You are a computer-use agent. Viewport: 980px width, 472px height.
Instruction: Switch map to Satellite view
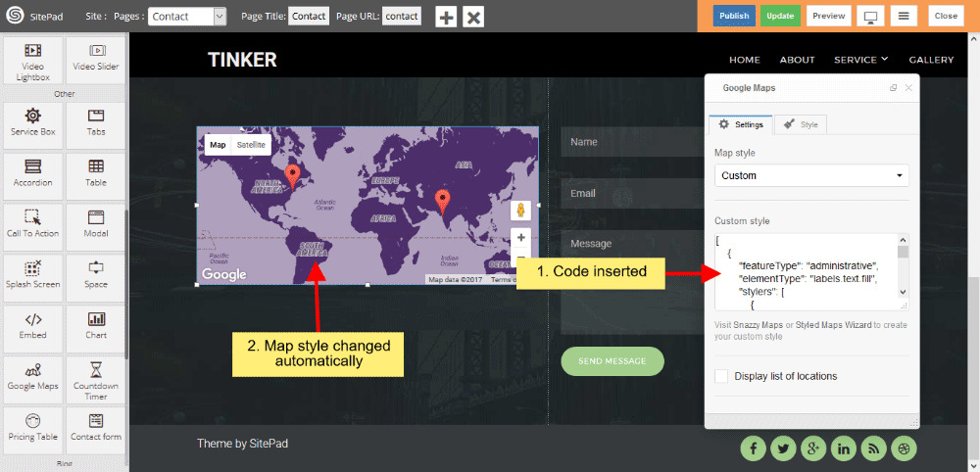tap(251, 145)
